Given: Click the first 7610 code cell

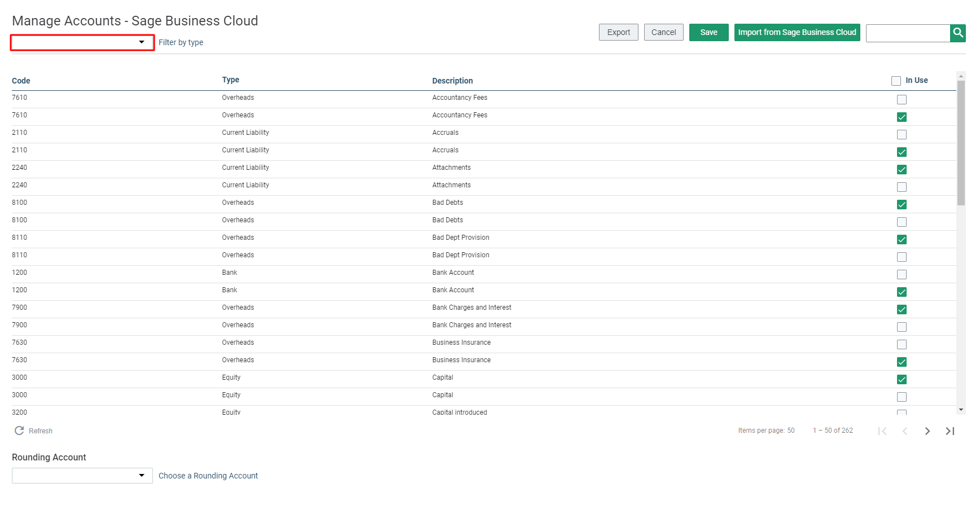Looking at the screenshot, I should 19,98.
